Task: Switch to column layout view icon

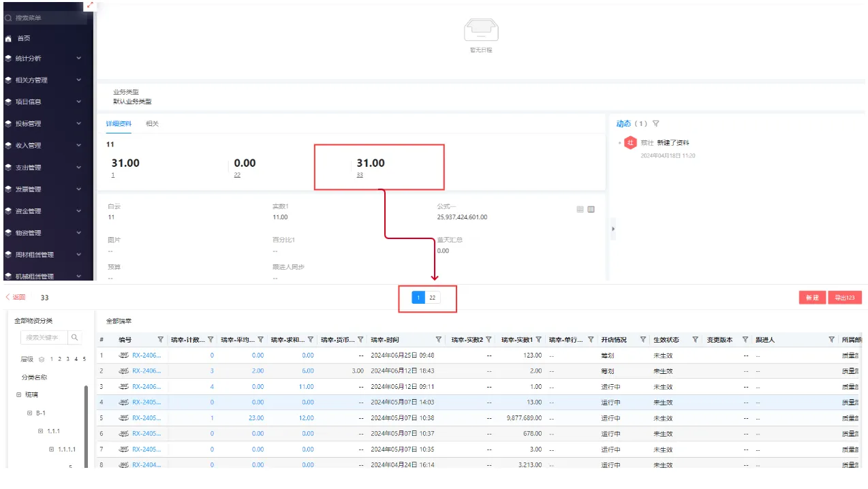Action: click(591, 209)
